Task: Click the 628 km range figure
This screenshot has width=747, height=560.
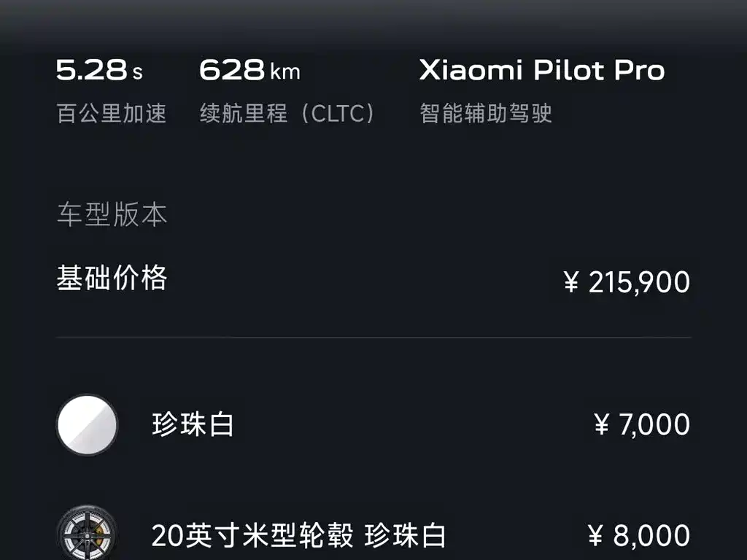Action: pos(232,71)
